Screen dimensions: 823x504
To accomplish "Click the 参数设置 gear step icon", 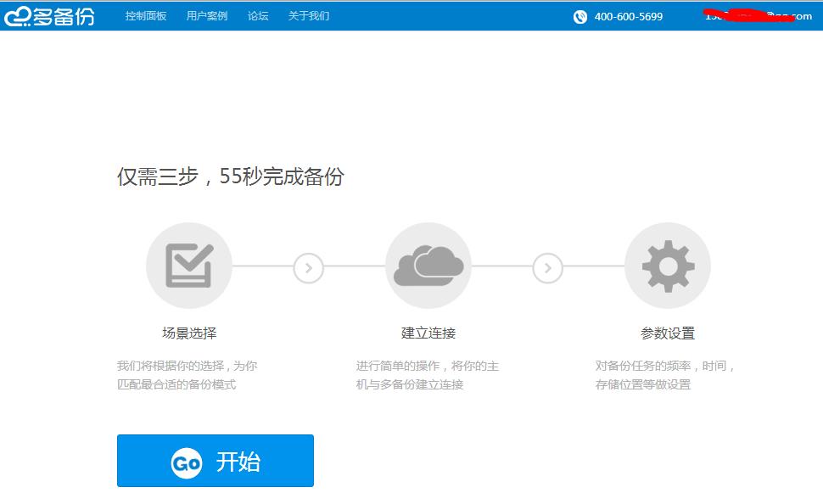I will pos(668,266).
